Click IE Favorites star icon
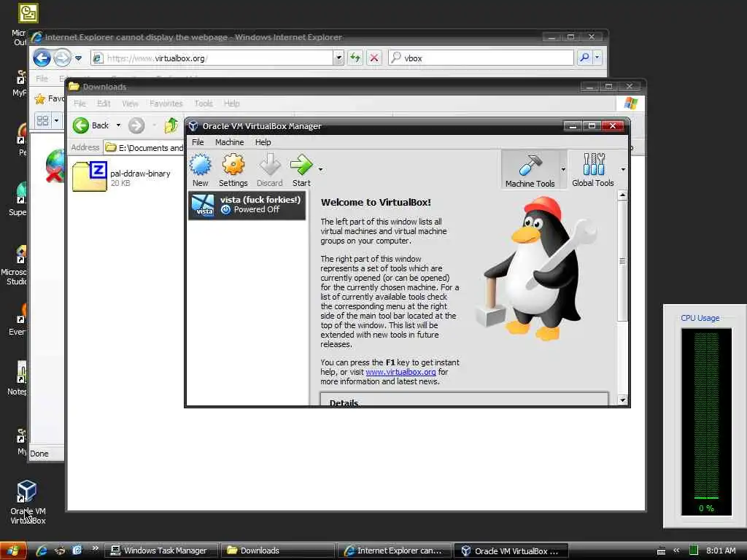 click(40, 98)
